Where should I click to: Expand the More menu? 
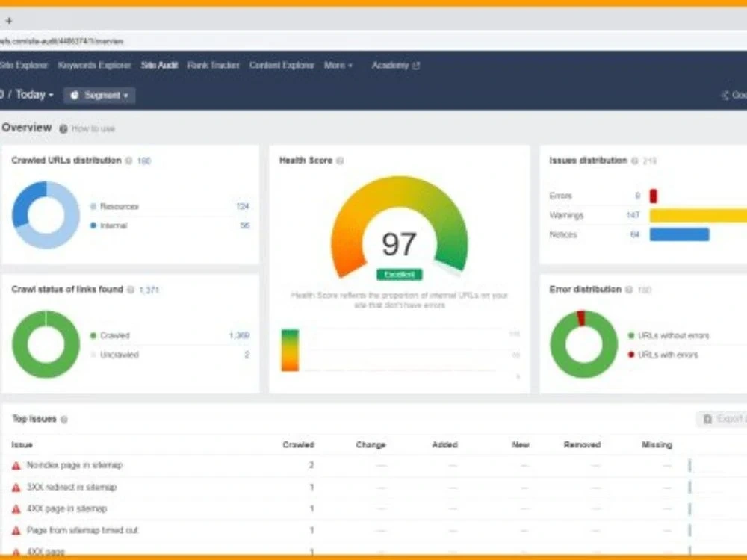pyautogui.click(x=338, y=65)
